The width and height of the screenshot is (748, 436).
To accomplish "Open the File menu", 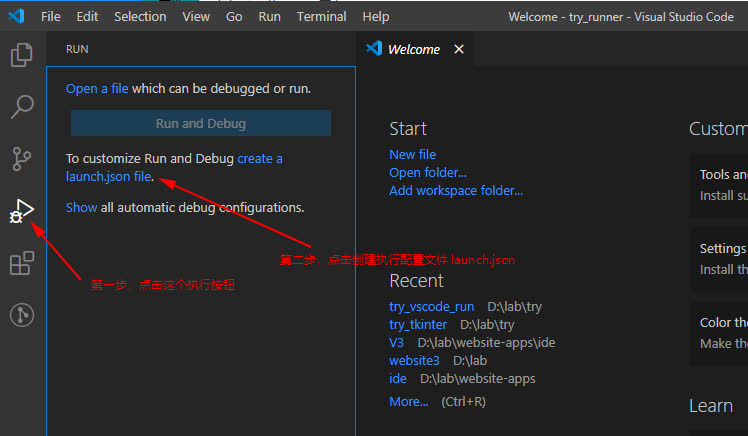I will 51,17.
